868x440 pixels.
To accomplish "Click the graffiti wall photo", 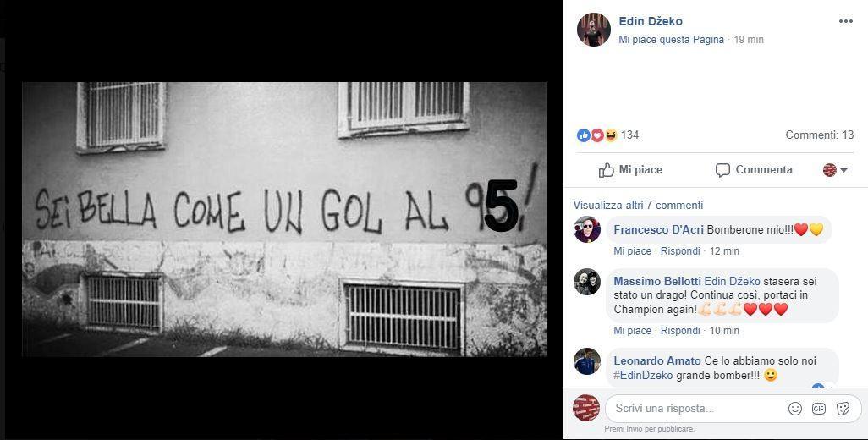I will (284, 219).
